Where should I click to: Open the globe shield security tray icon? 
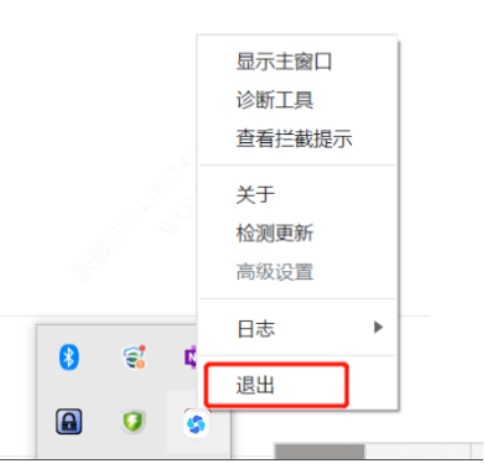[134, 357]
